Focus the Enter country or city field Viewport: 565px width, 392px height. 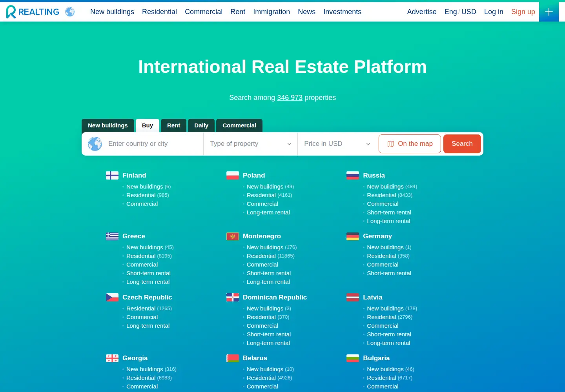153,144
